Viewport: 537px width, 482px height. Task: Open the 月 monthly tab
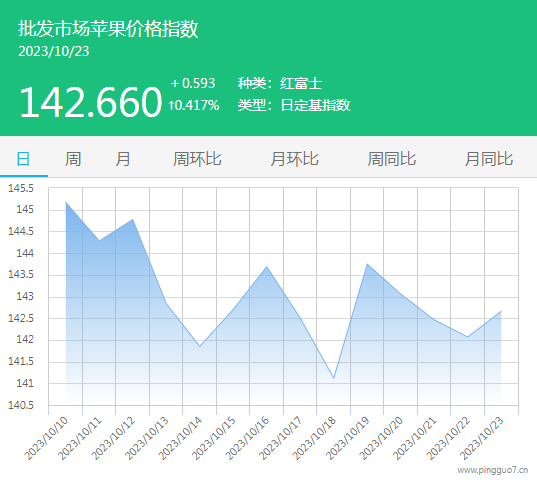tap(123, 159)
